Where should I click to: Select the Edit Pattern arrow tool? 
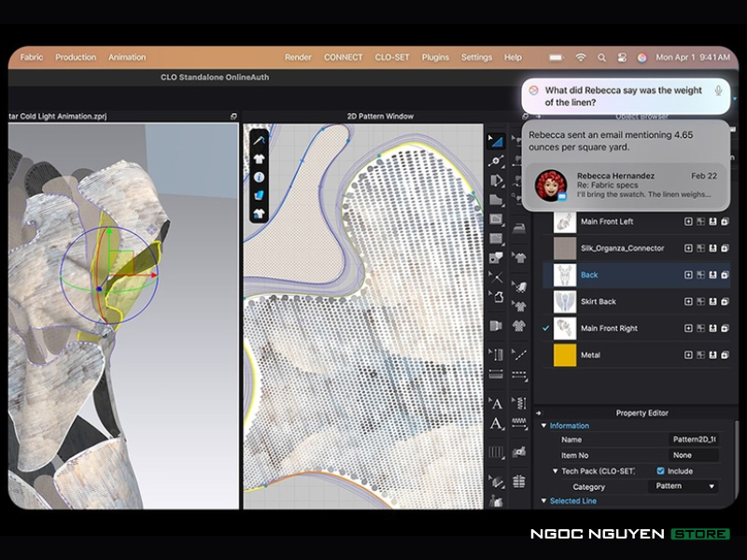497,141
